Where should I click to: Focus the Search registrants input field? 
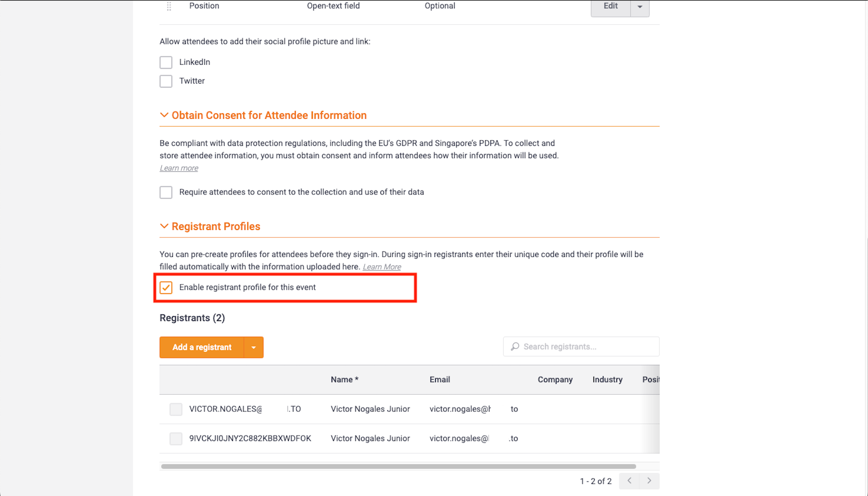(581, 346)
